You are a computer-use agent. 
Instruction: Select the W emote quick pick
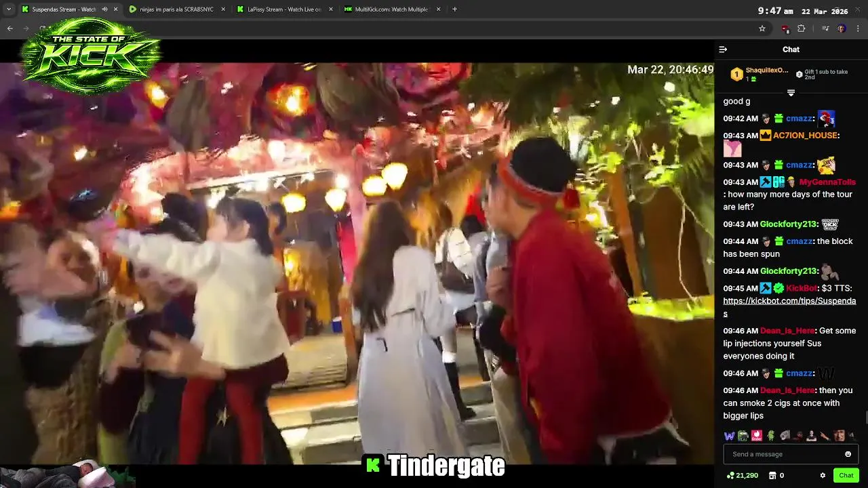pos(729,436)
